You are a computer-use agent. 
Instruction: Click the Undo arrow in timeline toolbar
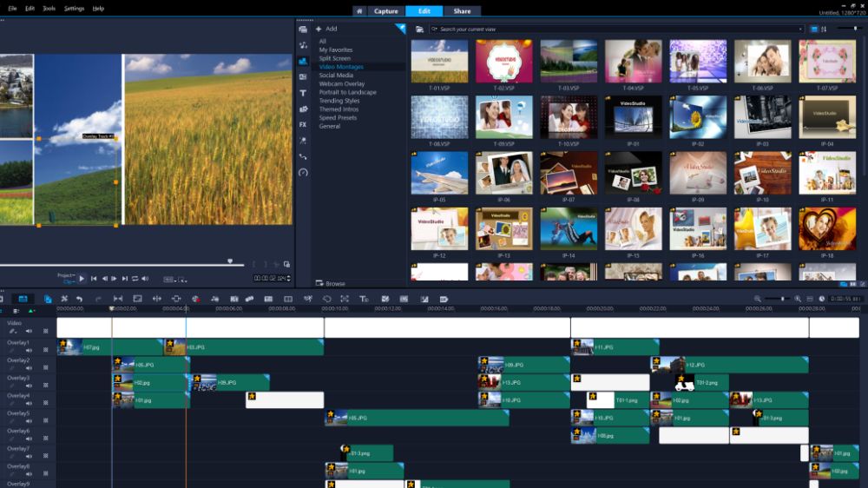[79, 299]
